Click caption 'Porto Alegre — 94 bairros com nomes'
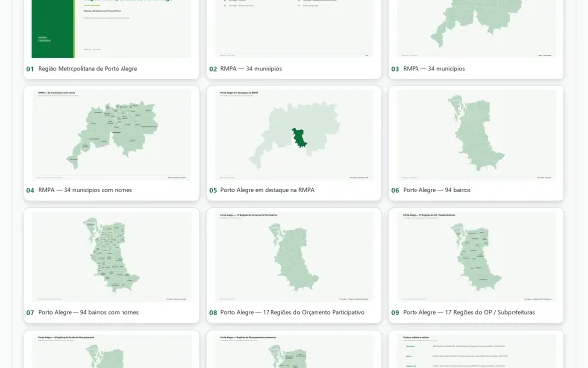Screen dimensions: 588x368 point(88,312)
